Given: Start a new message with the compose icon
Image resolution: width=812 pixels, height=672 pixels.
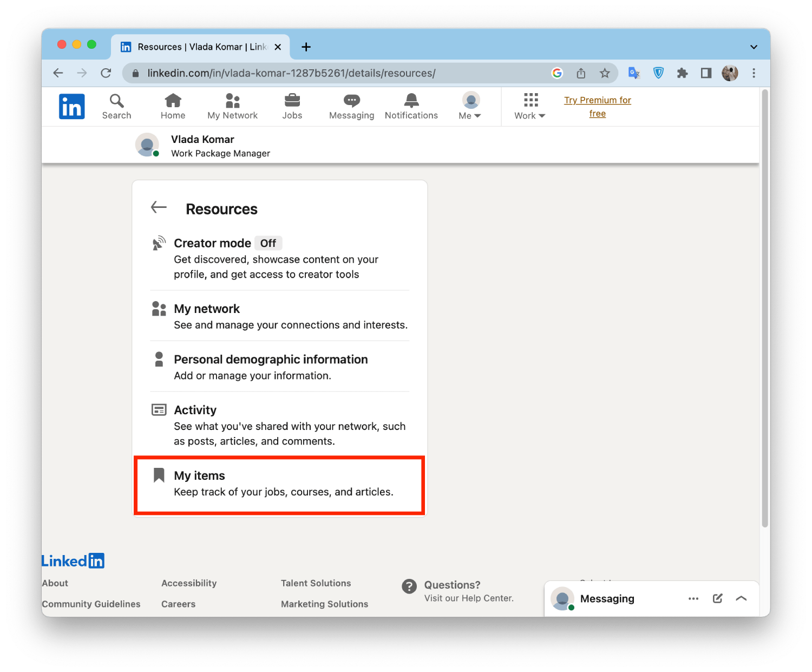Looking at the screenshot, I should pos(717,598).
